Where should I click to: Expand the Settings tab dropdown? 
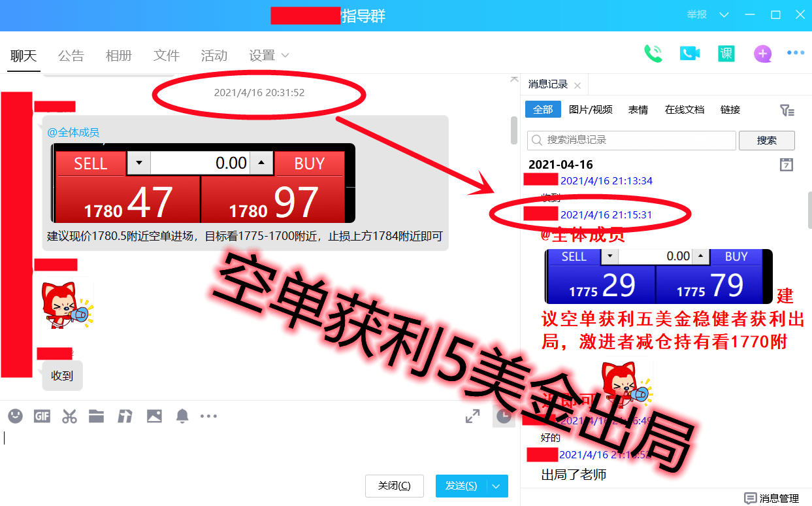[x=285, y=56]
